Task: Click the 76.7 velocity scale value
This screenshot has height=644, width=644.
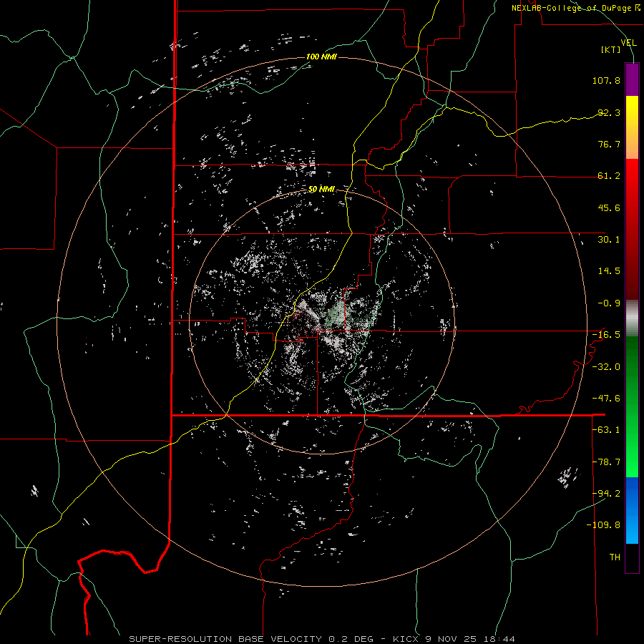Action: [609, 144]
